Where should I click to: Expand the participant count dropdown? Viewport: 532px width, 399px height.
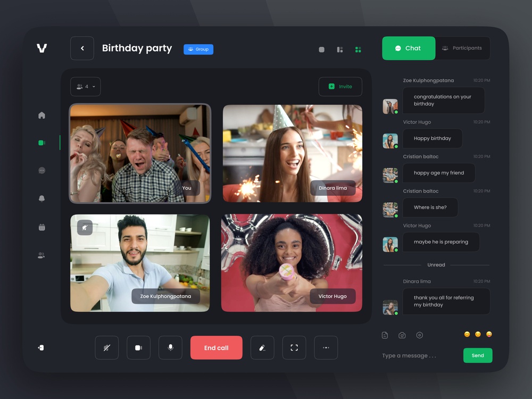[86, 87]
